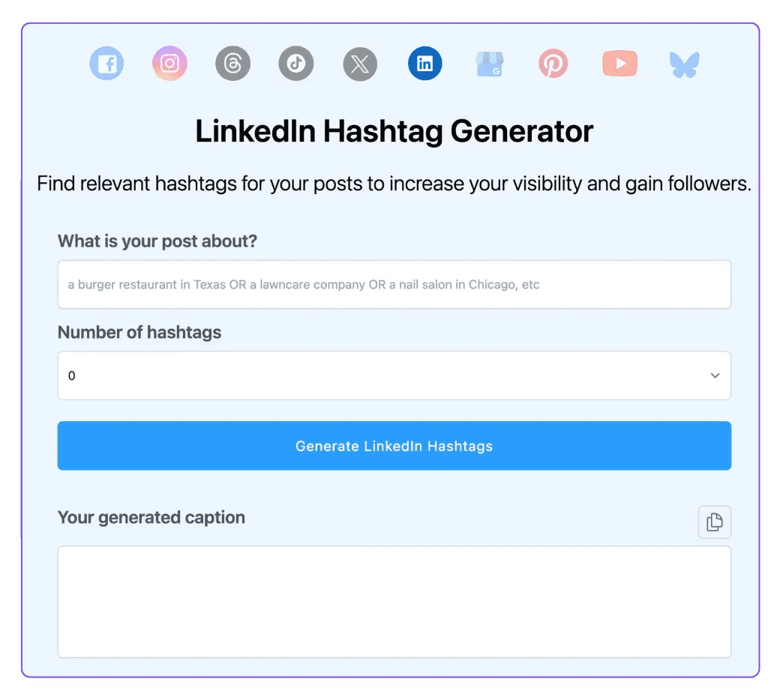Choose the Pinterest platform icon

point(553,64)
